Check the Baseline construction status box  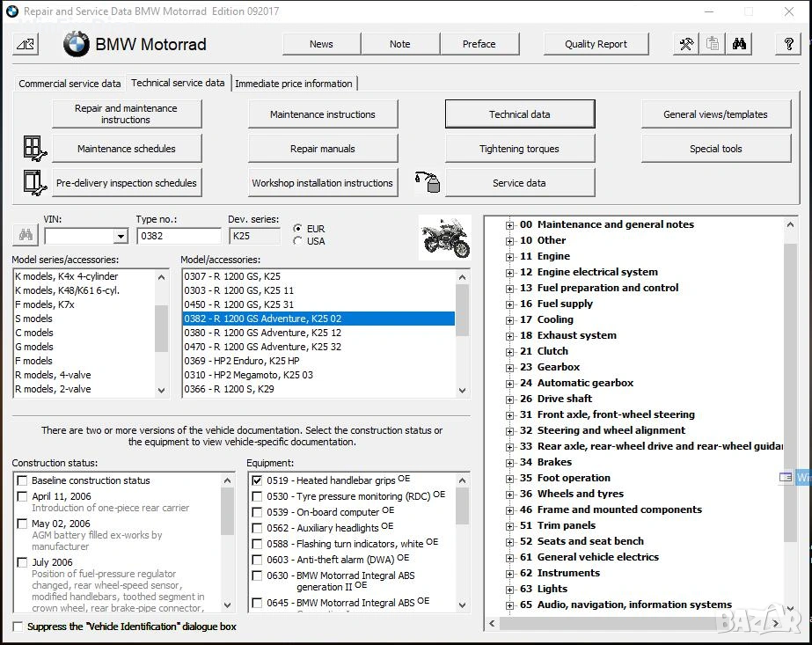(22, 481)
